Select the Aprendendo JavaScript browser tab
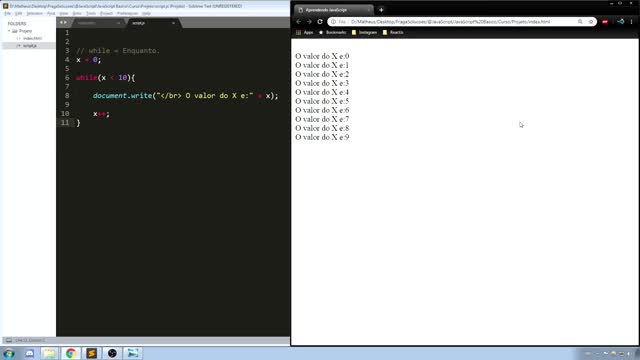 coord(333,10)
